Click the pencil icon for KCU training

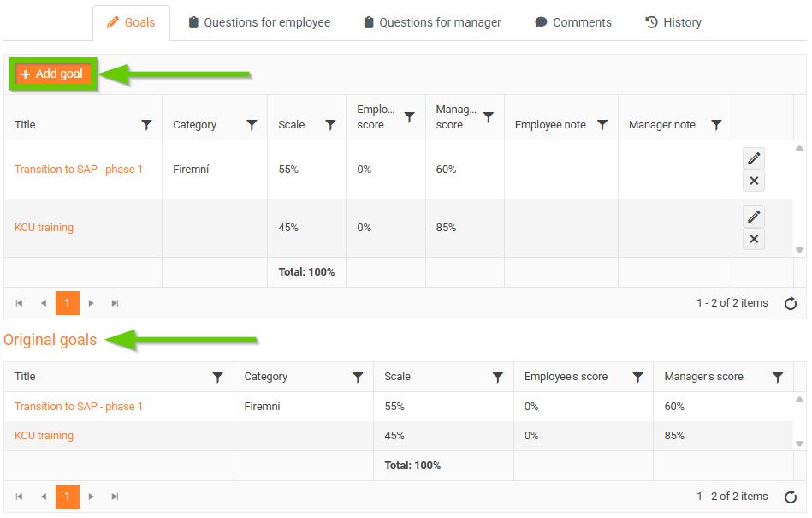(753, 217)
